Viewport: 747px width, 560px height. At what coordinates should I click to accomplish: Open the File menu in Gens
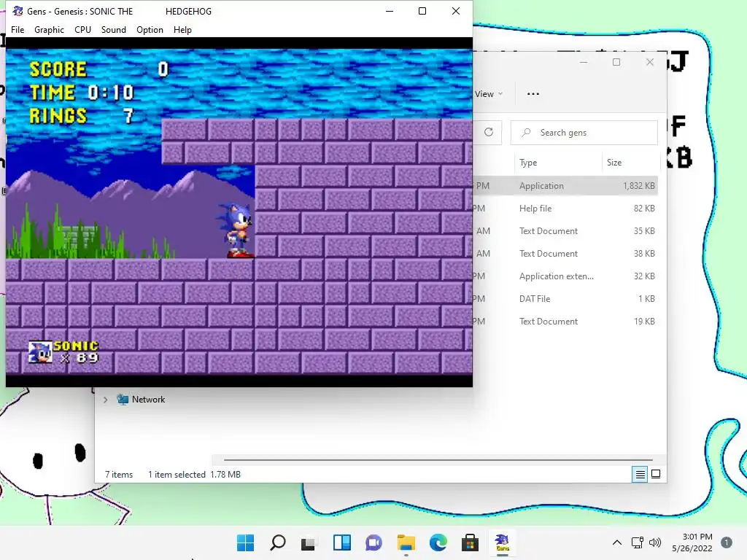coord(18,29)
